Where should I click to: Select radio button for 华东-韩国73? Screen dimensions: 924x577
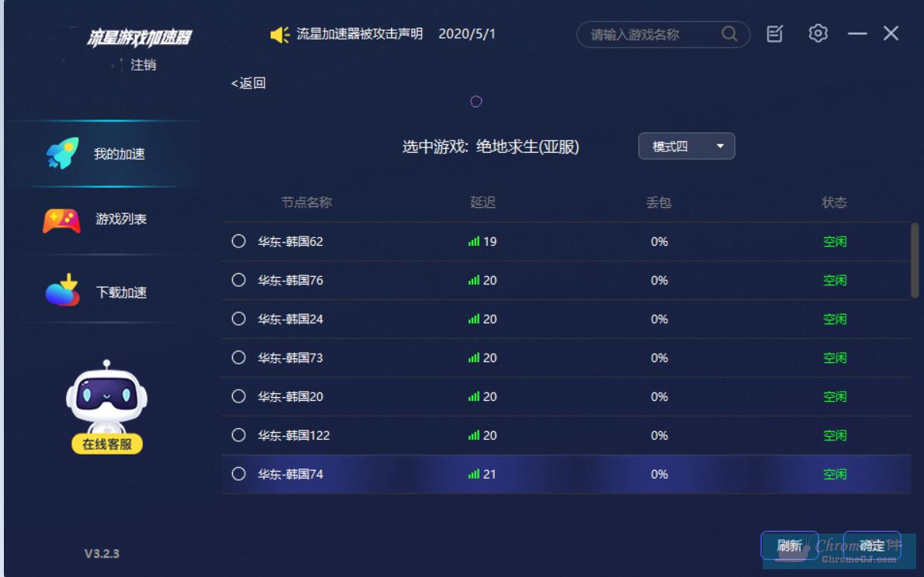pos(239,358)
